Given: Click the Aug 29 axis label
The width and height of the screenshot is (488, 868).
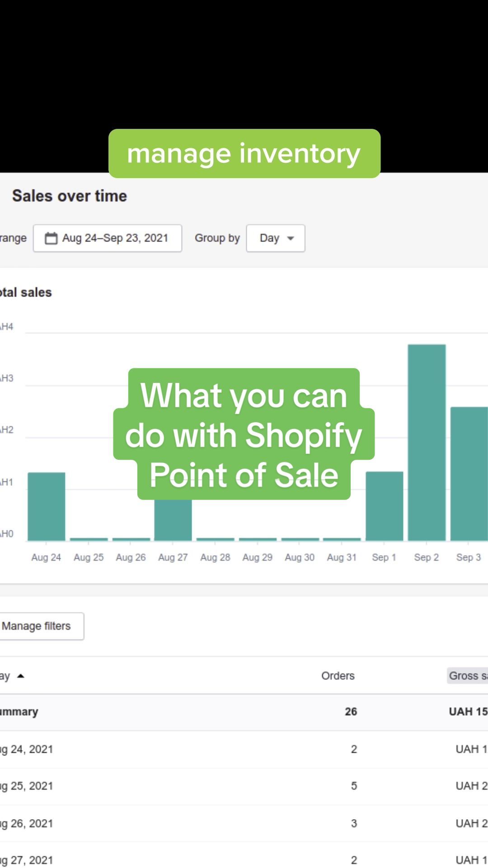Looking at the screenshot, I should pyautogui.click(x=258, y=557).
